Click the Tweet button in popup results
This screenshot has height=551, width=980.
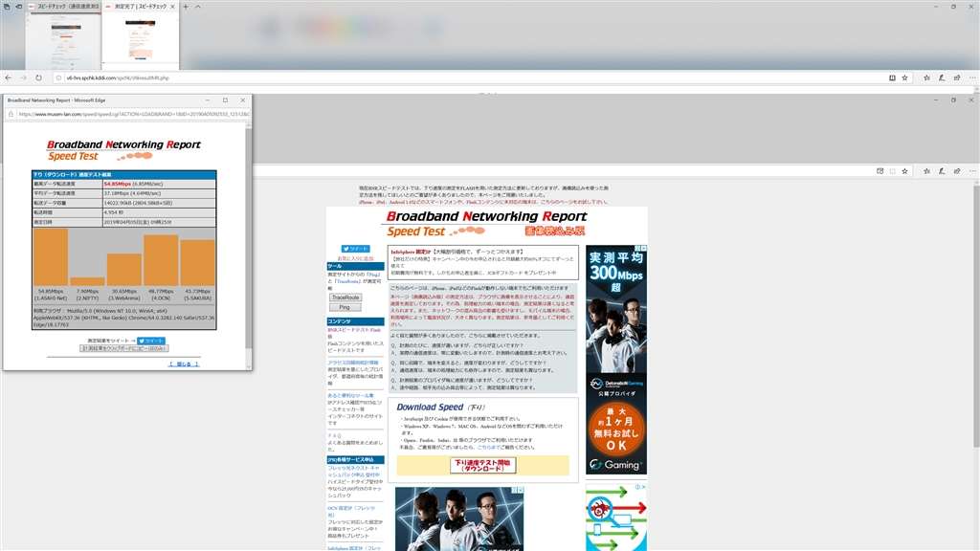[x=151, y=341]
